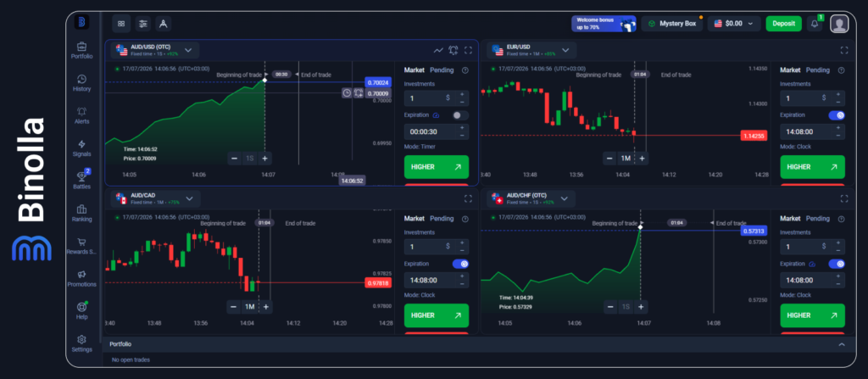Image resolution: width=868 pixels, height=379 pixels.
Task: Open the Alerts sidebar section
Action: point(81,116)
